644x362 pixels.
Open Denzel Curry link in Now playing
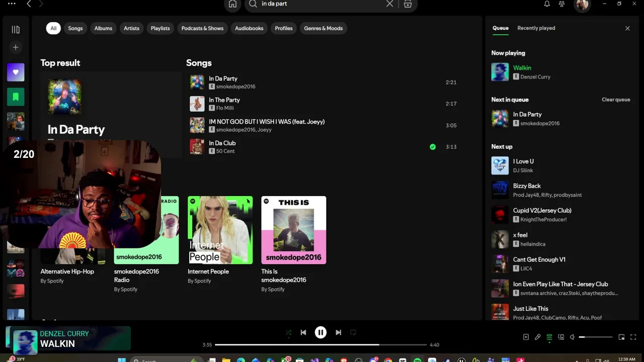pyautogui.click(x=535, y=77)
